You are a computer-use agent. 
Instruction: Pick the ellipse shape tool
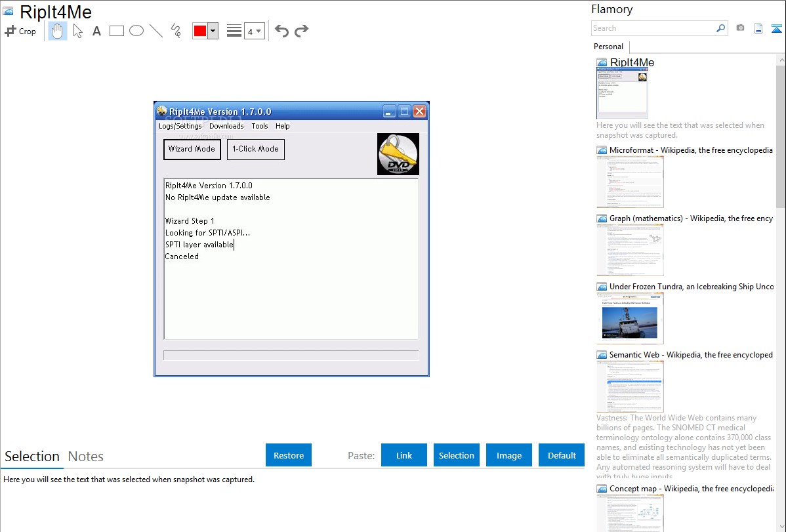click(136, 31)
